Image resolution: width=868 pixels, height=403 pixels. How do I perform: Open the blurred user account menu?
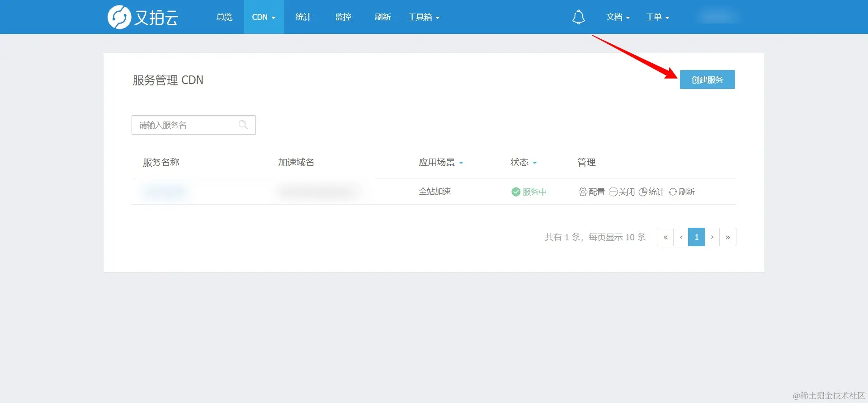coord(718,17)
